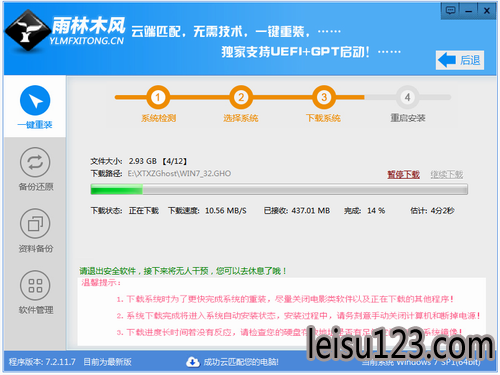This screenshot has width=500, height=375.
Task: Click 继续下载 link to resume download
Action: click(x=447, y=174)
